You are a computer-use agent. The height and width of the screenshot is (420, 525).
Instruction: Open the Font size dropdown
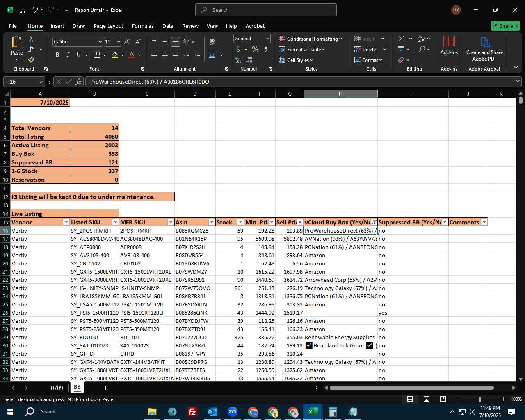[119, 42]
